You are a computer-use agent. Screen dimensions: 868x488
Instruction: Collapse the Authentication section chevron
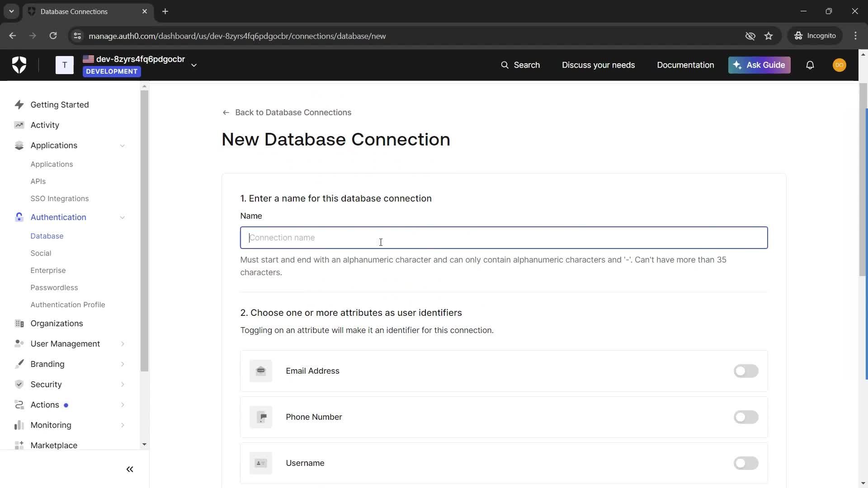[x=123, y=217]
